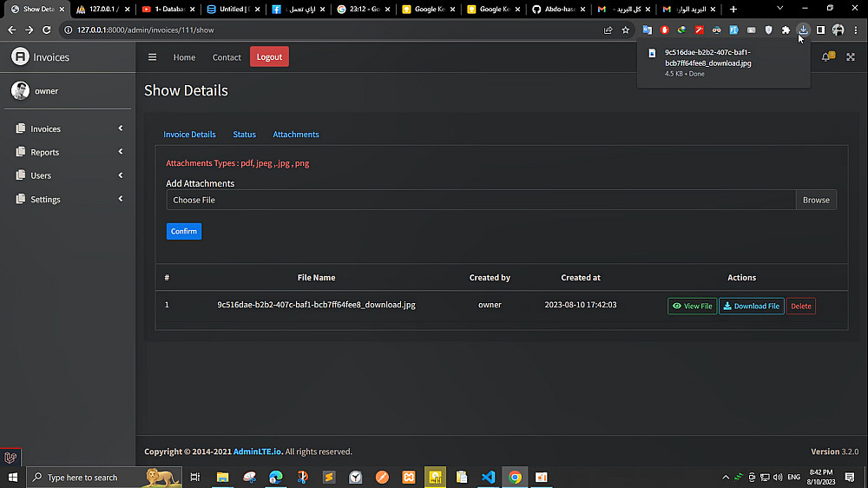Open Windows Start menu
Screen dimensions: 868x488
(x=13, y=477)
